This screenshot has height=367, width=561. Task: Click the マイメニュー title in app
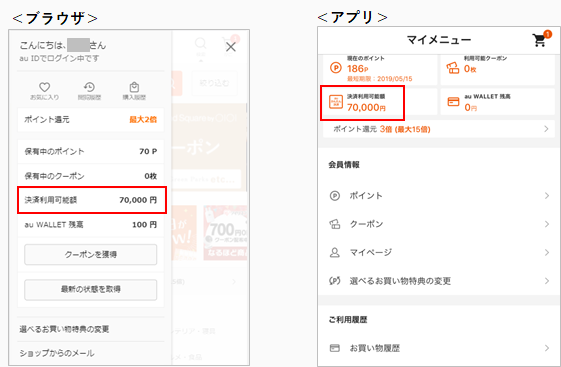[439, 40]
